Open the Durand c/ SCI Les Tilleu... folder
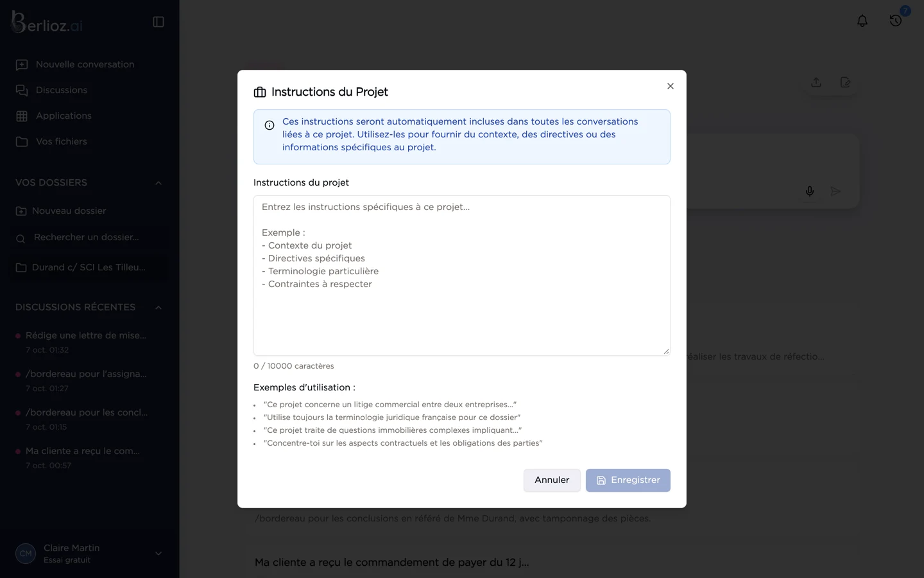This screenshot has width=924, height=578. pyautogui.click(x=90, y=267)
